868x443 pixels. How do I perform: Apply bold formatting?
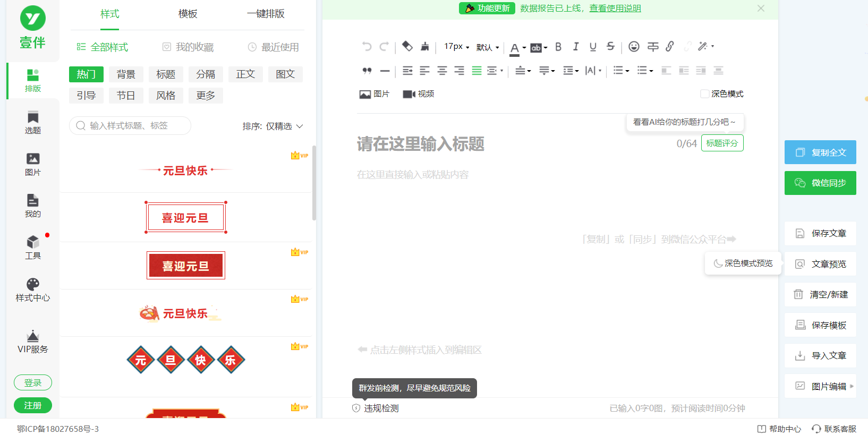558,47
